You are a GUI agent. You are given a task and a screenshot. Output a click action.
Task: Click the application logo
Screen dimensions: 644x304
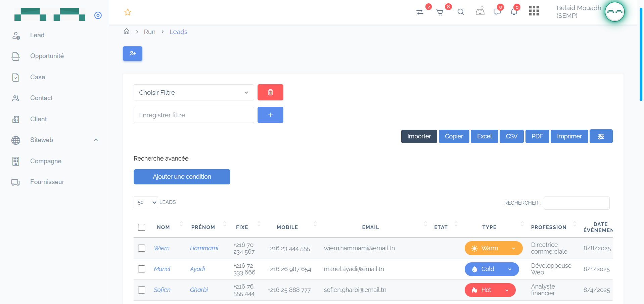[x=50, y=14]
